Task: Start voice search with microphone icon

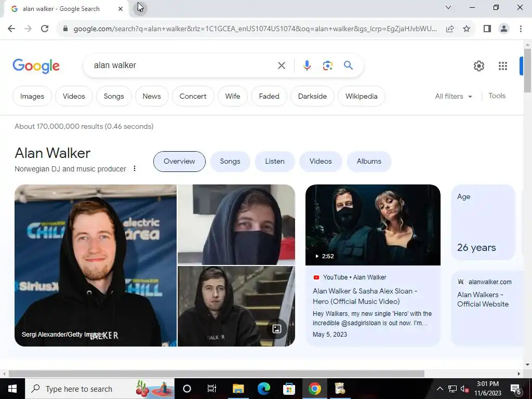Action: pyautogui.click(x=307, y=65)
